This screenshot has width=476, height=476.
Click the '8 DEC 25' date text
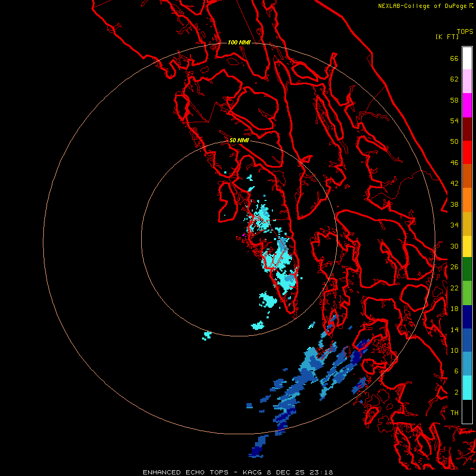[287, 472]
